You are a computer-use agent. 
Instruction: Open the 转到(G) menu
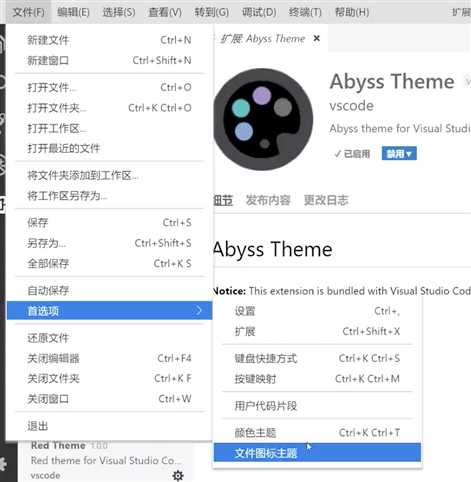coord(212,12)
